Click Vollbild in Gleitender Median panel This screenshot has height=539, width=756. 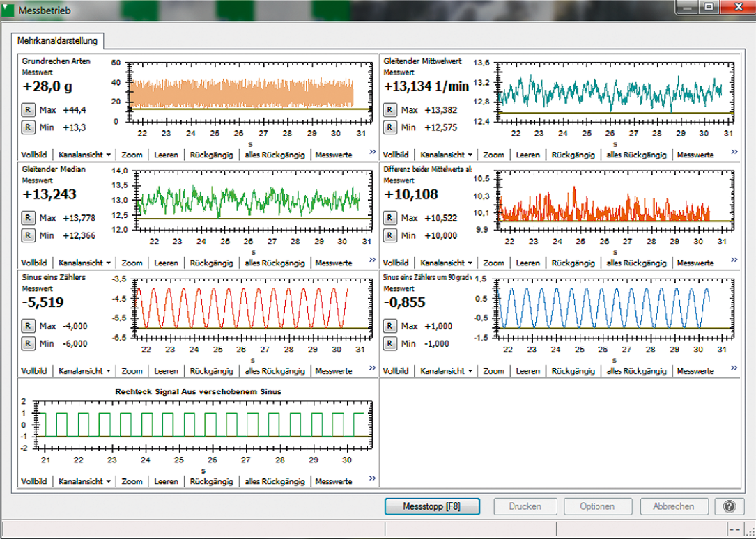point(34,263)
